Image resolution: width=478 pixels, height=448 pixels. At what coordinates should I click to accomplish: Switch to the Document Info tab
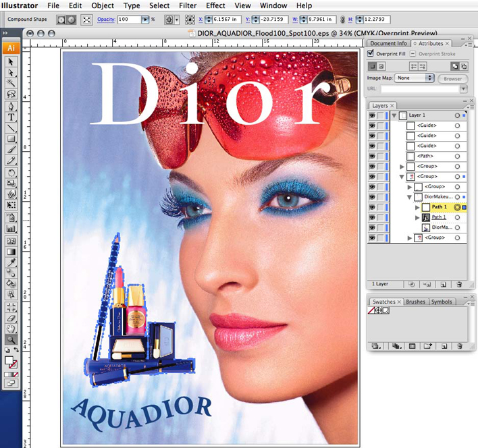pyautogui.click(x=388, y=43)
